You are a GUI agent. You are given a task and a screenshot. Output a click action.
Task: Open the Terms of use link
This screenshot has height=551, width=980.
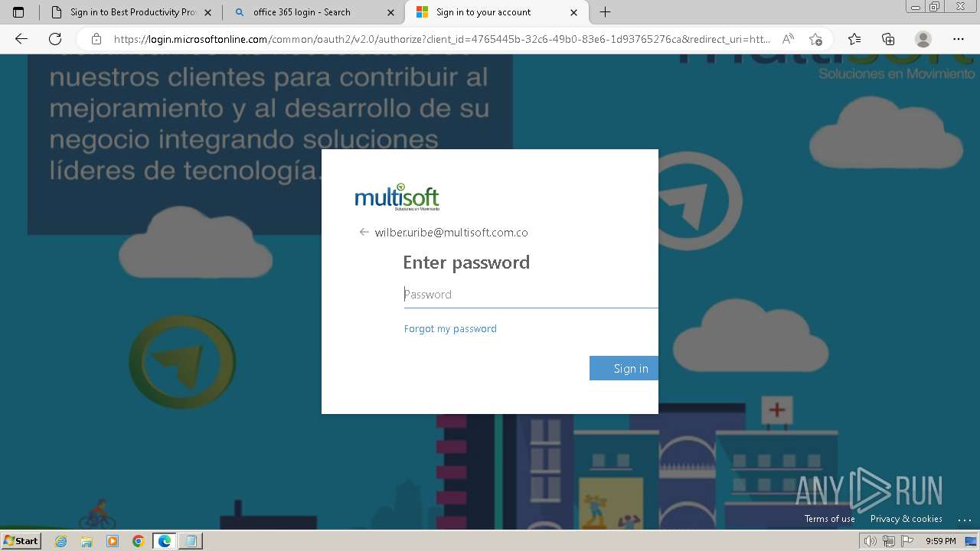830,519
